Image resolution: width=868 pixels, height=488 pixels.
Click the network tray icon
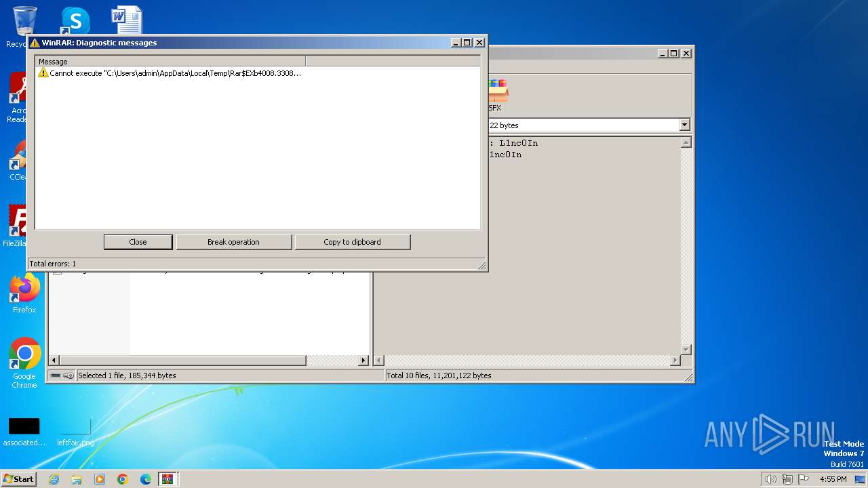787,479
